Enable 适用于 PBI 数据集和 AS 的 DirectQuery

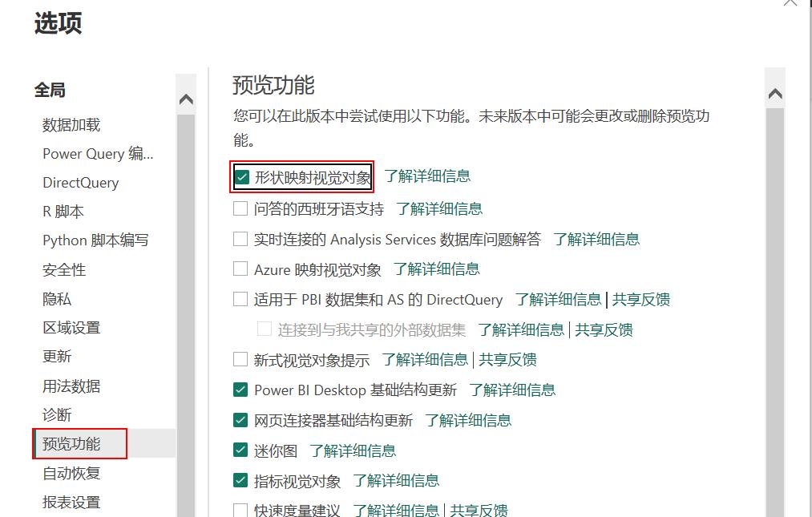click(240, 299)
